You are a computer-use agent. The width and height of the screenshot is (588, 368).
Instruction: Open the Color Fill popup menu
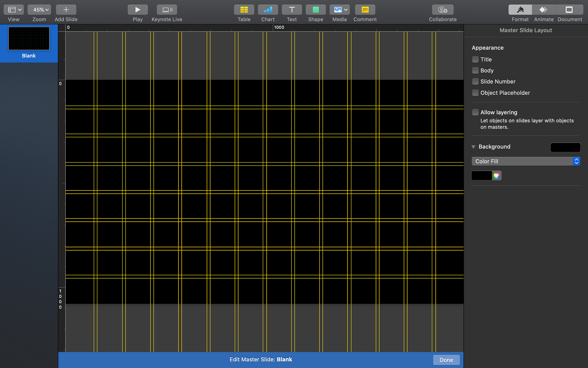click(x=526, y=161)
